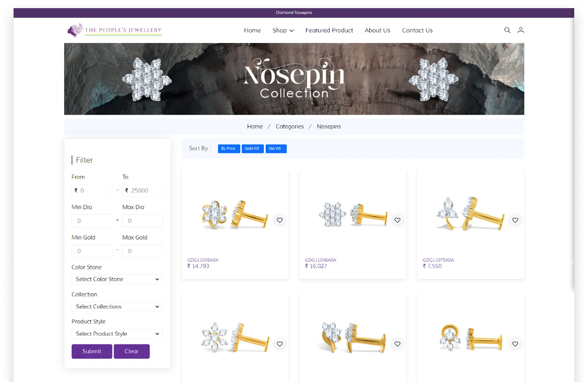Wishlist the GDG11048A0A nosepin heart
The image size is (588, 382).
tap(397, 220)
